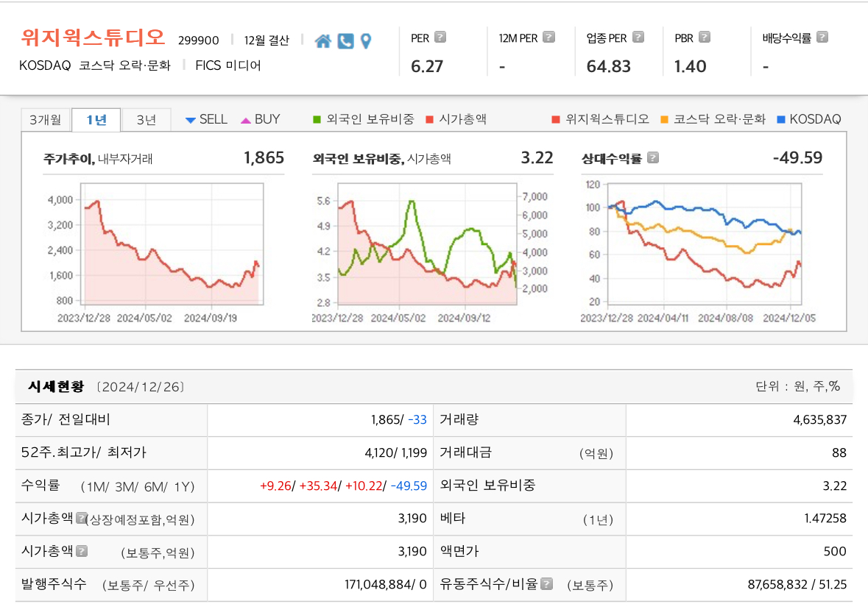Click orange 코스닥 오락·문화 legend swatch
Viewport: 868px width, 615px height.
pos(664,119)
